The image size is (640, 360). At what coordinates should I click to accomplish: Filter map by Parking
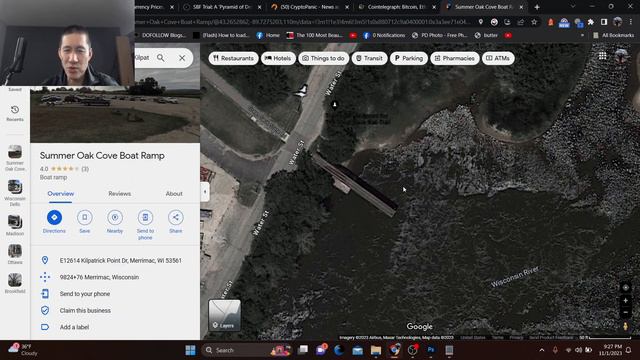[409, 58]
